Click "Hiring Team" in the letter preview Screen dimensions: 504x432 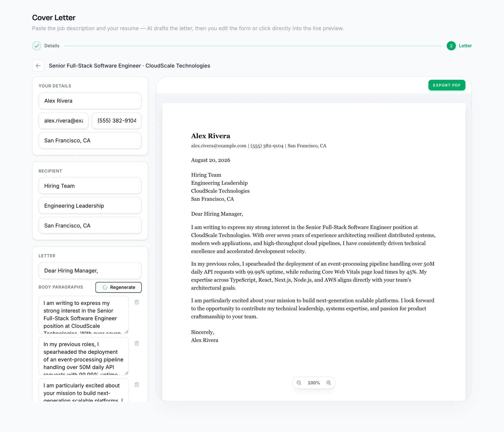206,175
